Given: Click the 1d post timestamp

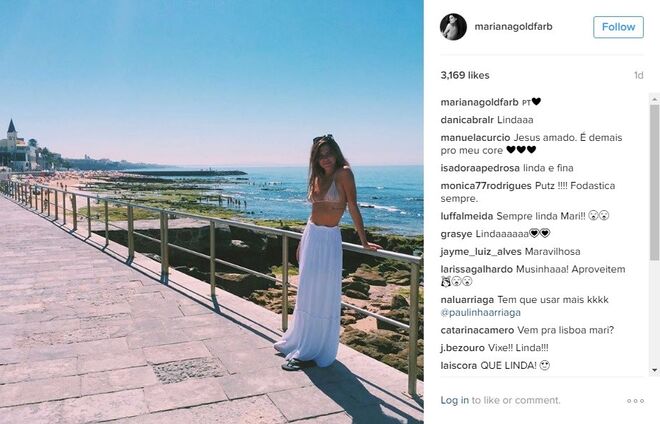Looking at the screenshot, I should pyautogui.click(x=639, y=75).
